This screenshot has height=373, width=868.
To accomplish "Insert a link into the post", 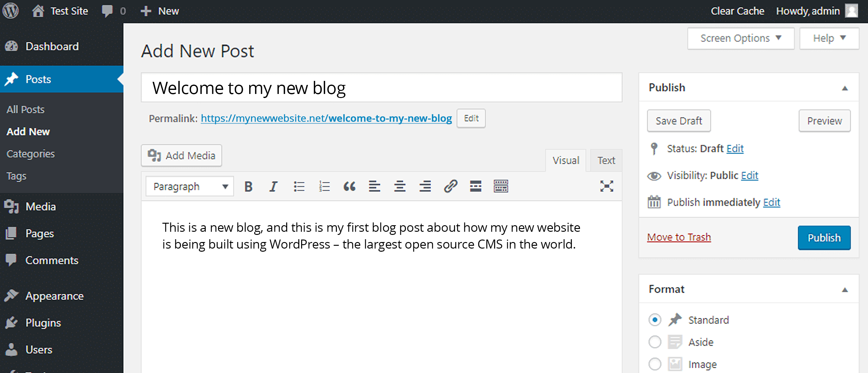I will [x=451, y=186].
